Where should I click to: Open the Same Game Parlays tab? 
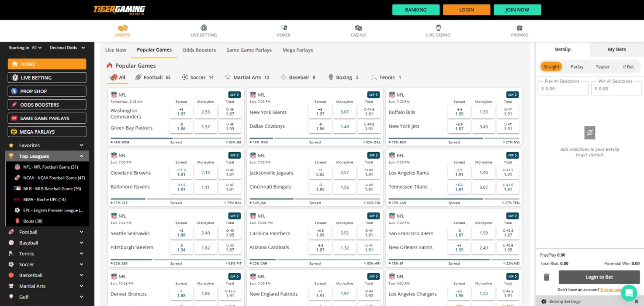click(249, 50)
